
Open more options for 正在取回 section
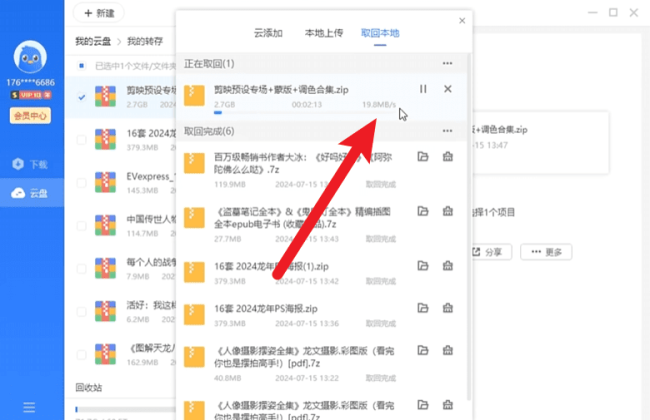[x=447, y=63]
